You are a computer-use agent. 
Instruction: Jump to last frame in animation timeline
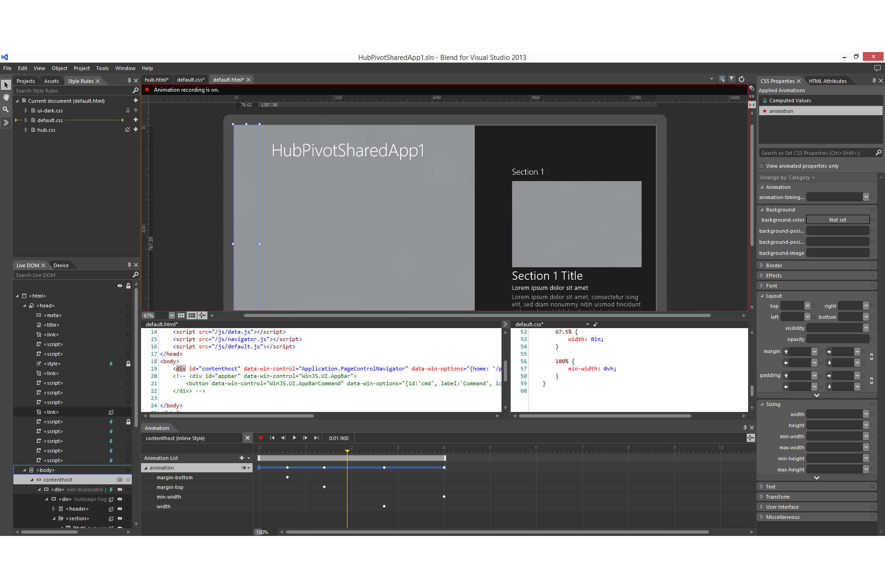(316, 438)
